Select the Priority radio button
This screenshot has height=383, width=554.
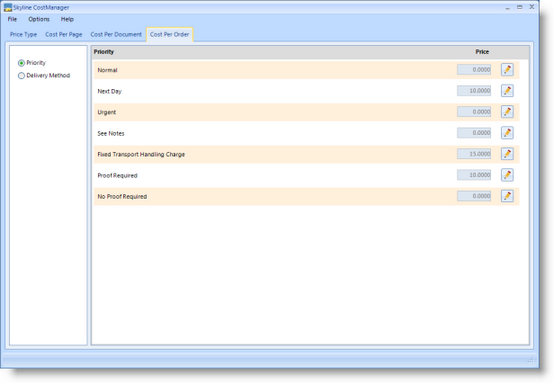pyautogui.click(x=21, y=63)
